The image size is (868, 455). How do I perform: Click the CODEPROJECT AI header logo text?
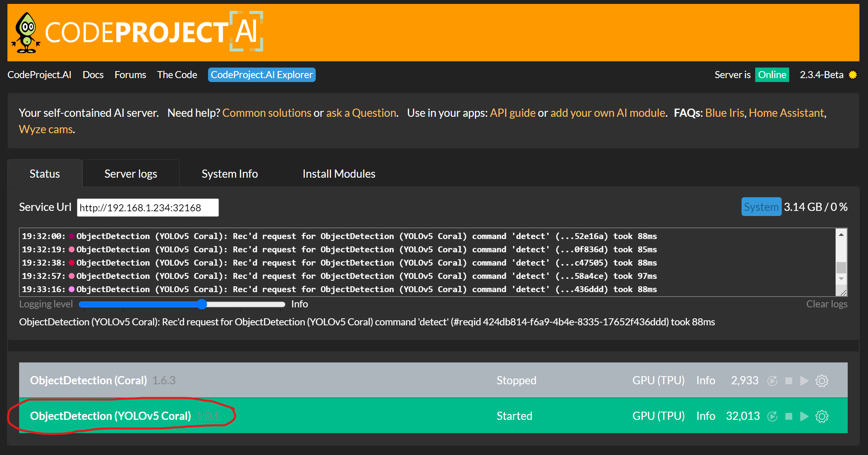coord(154,32)
